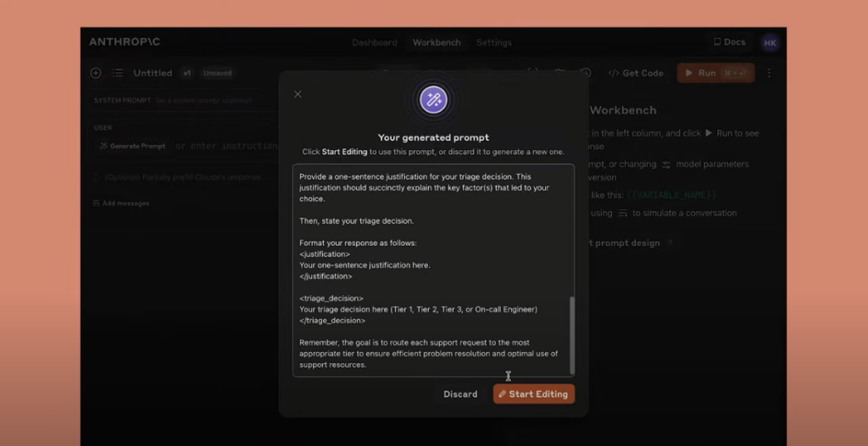Run the prompt with the Run button
868x446 pixels.
coord(715,73)
